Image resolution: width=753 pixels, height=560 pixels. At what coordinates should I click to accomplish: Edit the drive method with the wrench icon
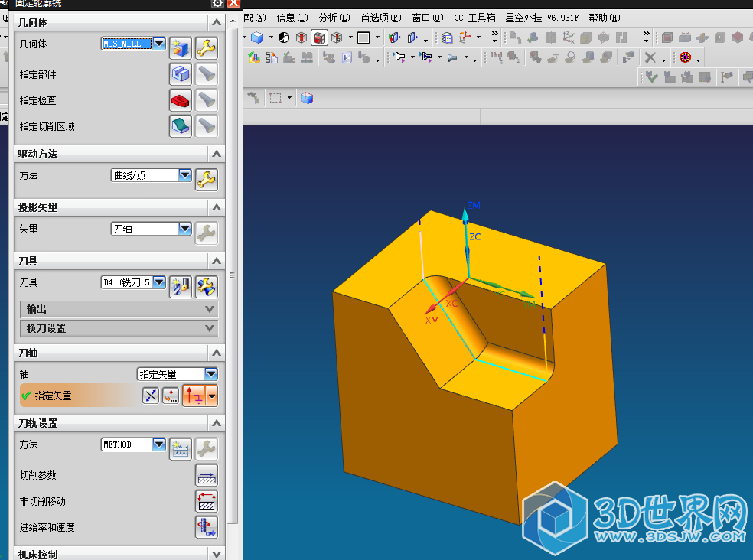(x=206, y=180)
